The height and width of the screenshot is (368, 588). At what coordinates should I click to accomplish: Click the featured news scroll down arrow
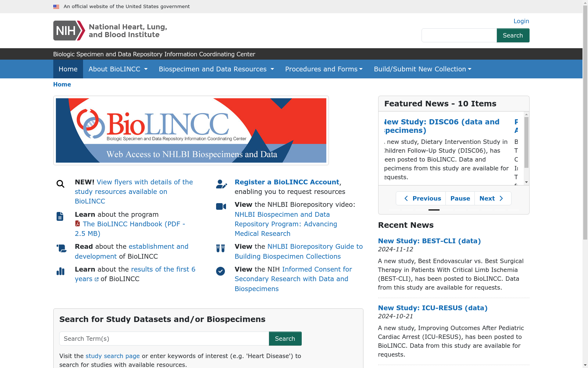coord(526,182)
